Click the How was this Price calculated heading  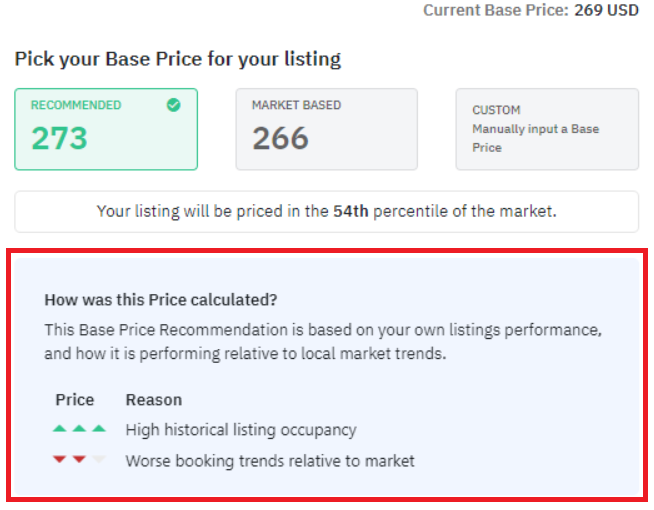point(161,300)
